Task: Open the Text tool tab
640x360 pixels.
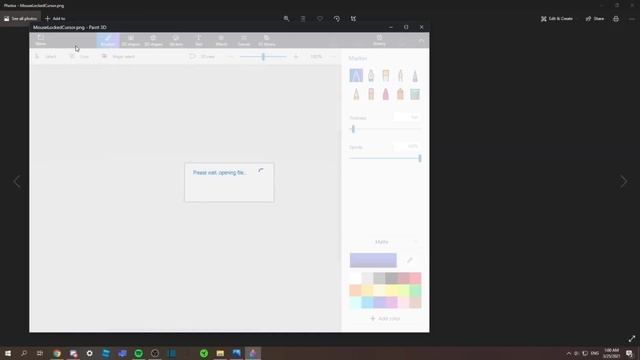Action: pyautogui.click(x=199, y=40)
